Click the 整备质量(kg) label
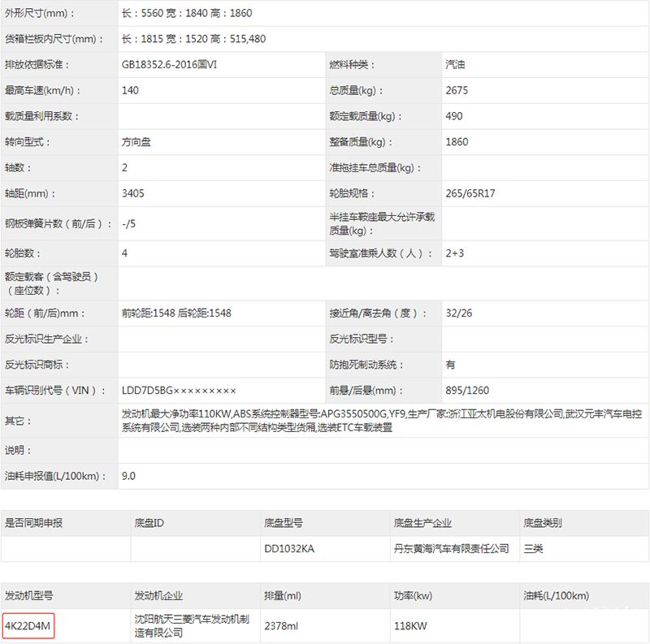 pyautogui.click(x=361, y=142)
